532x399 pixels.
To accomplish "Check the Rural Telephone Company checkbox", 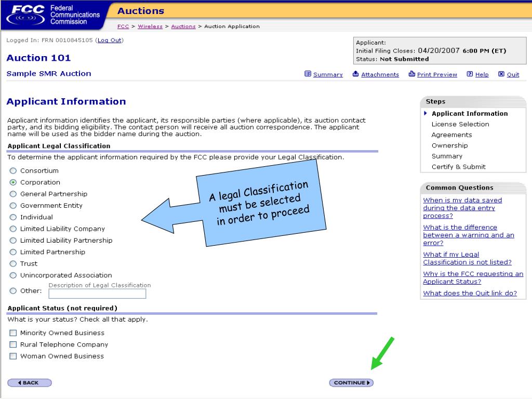I will 13,344.
